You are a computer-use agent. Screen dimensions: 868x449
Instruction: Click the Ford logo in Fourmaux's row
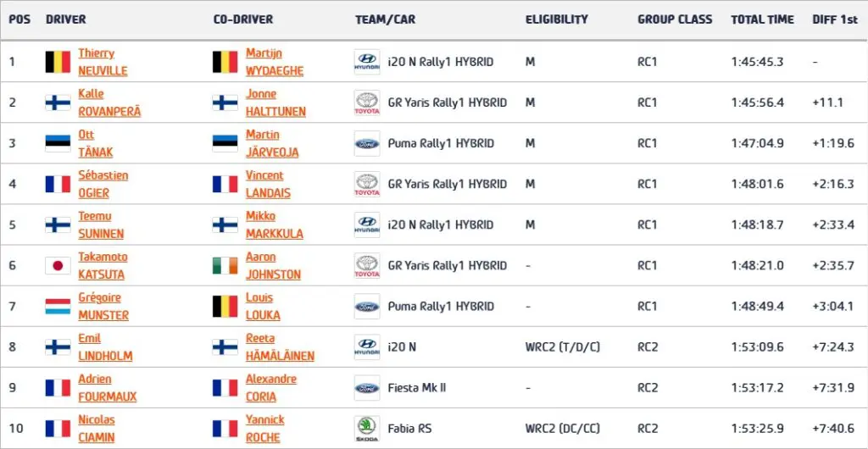pos(367,388)
